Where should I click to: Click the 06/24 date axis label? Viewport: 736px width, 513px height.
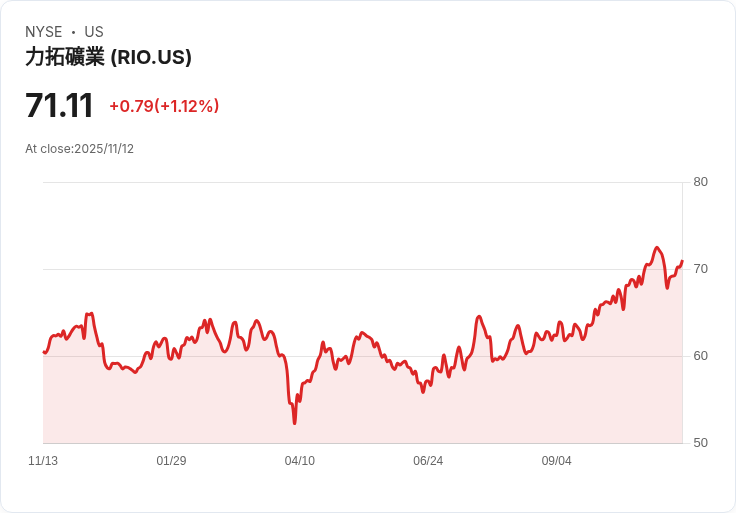(x=428, y=461)
